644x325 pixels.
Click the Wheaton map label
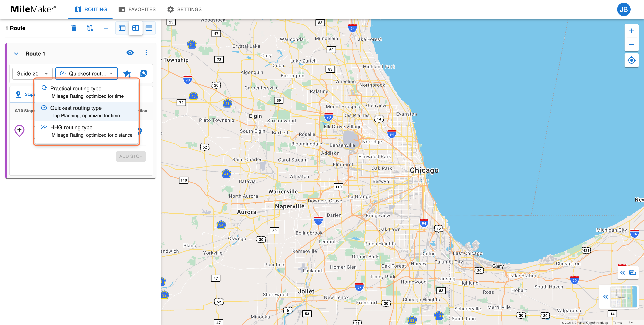pos(299,176)
